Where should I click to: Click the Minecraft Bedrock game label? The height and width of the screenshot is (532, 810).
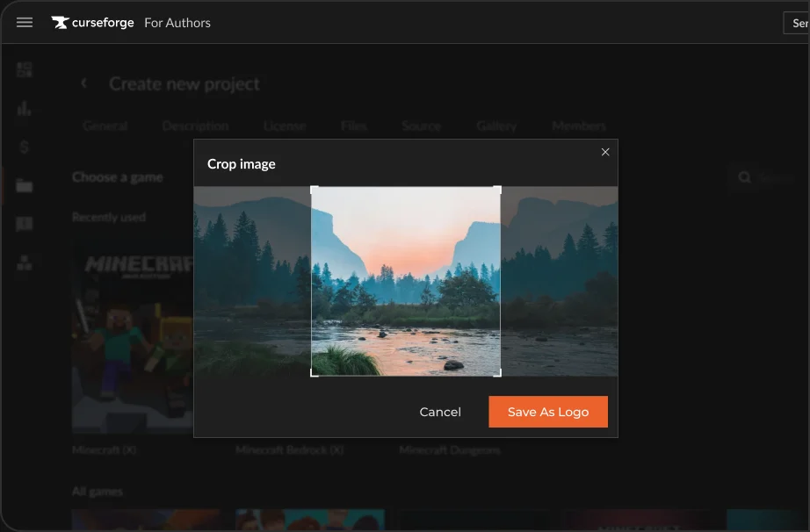click(x=289, y=450)
